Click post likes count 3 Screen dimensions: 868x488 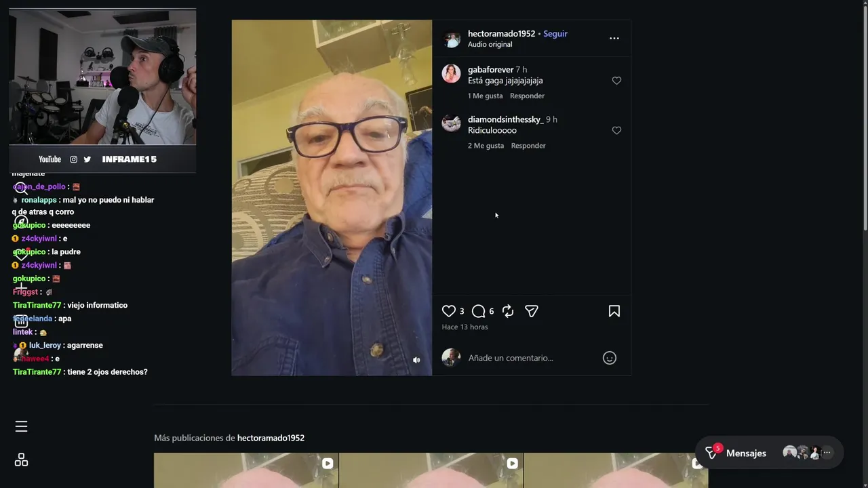[462, 311]
